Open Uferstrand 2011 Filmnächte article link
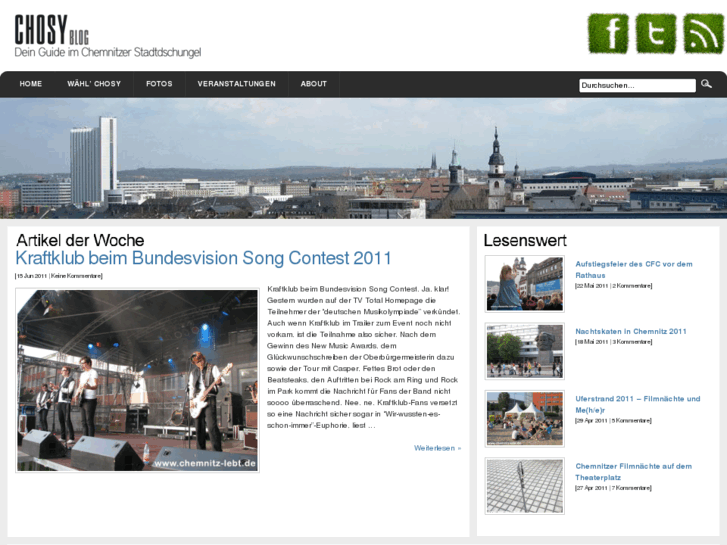 [638, 404]
